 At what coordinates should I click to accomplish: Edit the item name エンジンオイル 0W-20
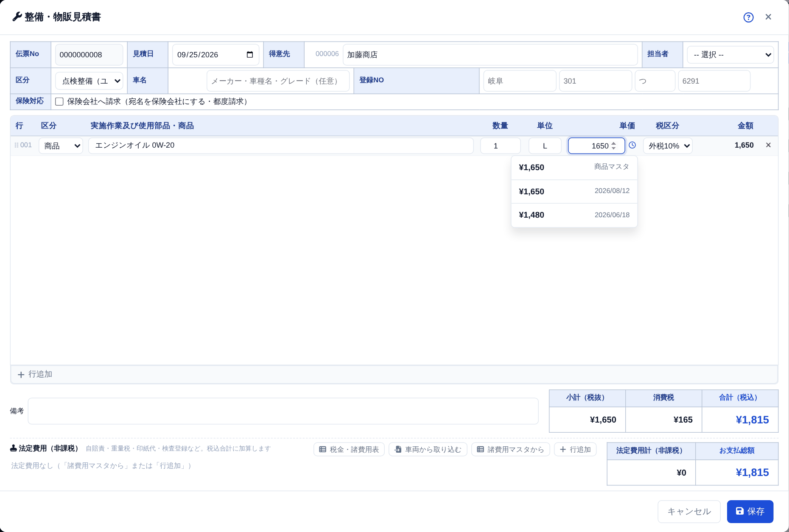pyautogui.click(x=281, y=146)
